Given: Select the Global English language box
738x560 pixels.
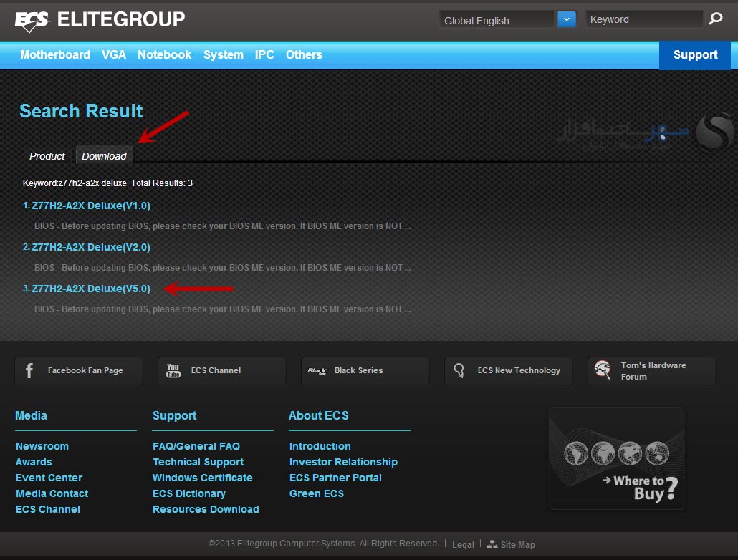Looking at the screenshot, I should pos(497,20).
